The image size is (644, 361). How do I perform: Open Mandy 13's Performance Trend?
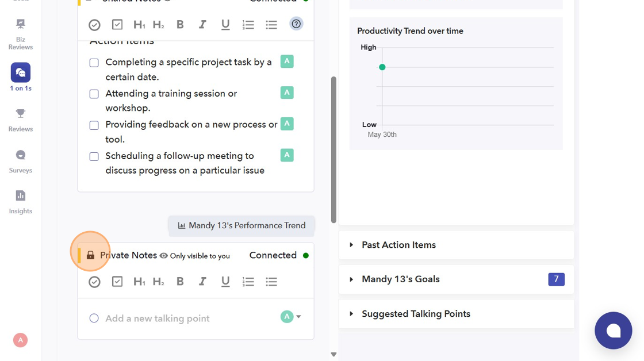(241, 225)
